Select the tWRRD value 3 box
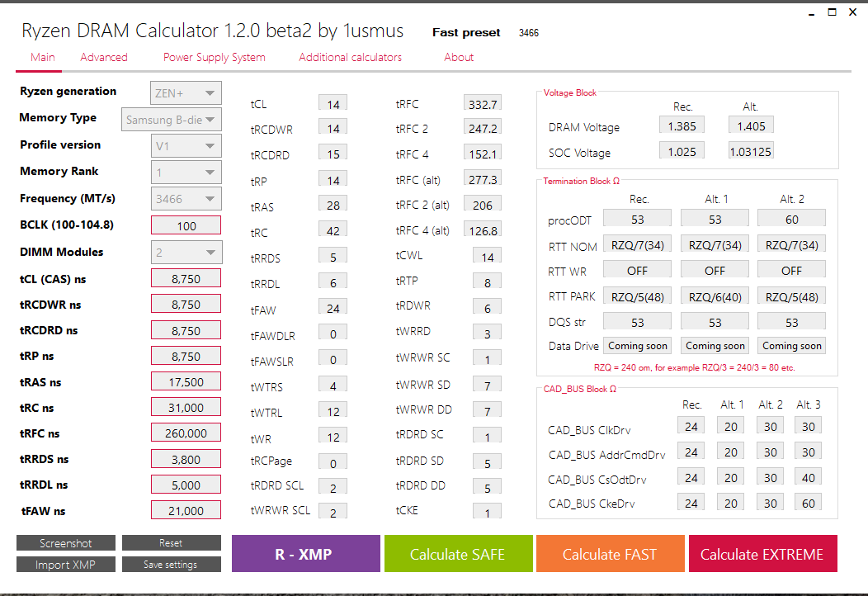This screenshot has width=868, height=596. [487, 333]
